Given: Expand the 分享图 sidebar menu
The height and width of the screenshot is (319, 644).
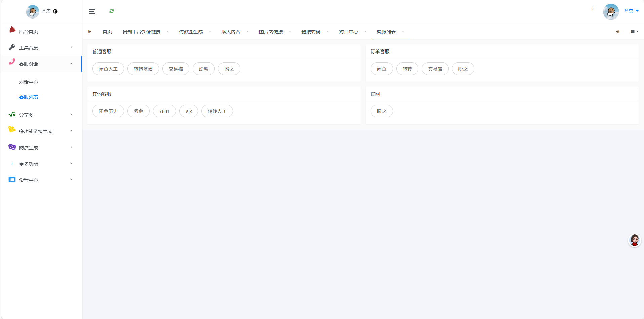Looking at the screenshot, I should [40, 115].
